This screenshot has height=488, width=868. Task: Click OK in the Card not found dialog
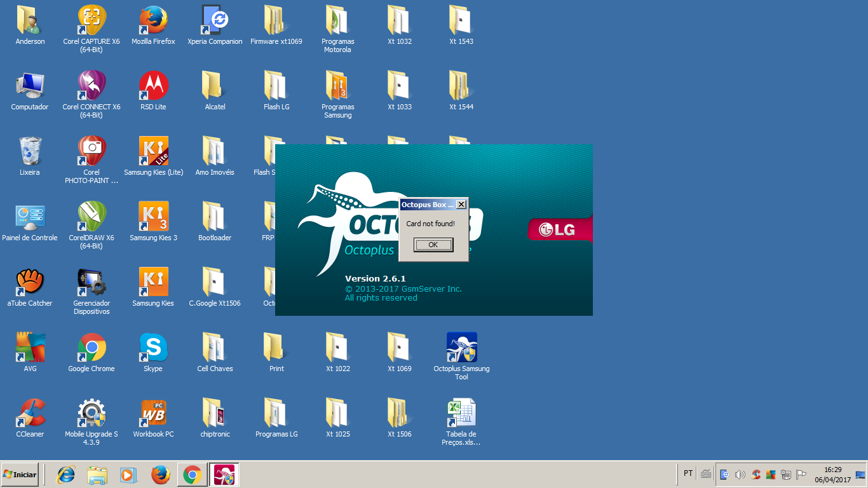point(433,245)
